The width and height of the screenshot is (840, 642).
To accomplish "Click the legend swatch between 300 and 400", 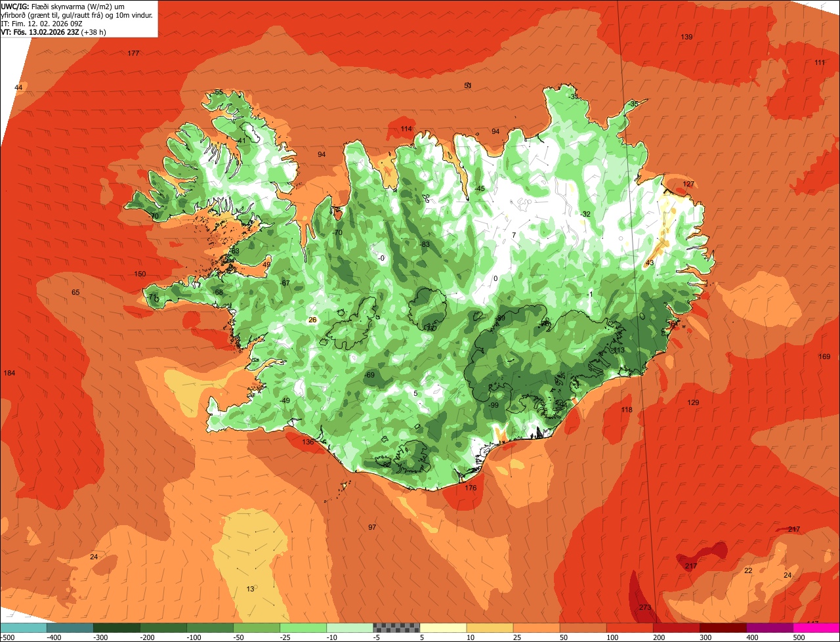I will click(723, 628).
